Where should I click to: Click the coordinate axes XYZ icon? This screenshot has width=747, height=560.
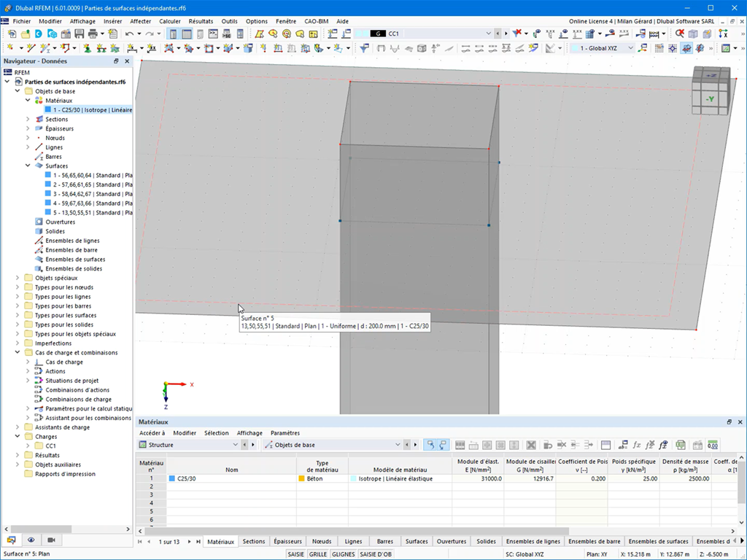[x=723, y=34]
